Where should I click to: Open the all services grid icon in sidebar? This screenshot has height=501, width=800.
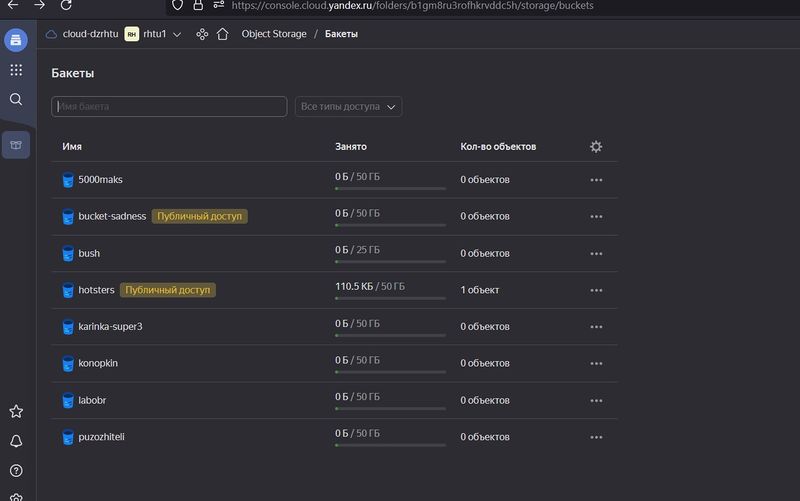(16, 70)
